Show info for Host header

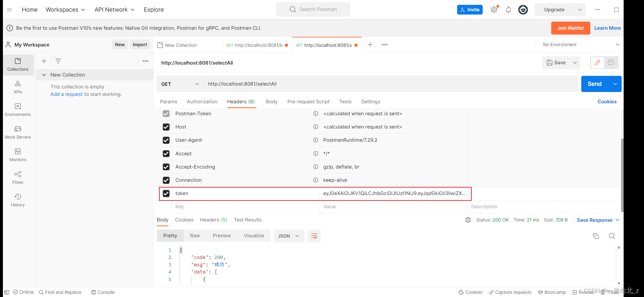tap(316, 127)
